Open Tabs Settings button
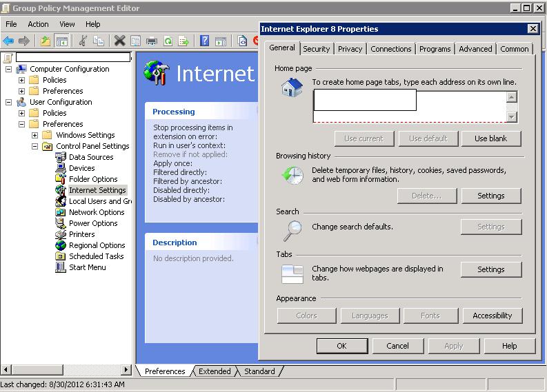 491,269
